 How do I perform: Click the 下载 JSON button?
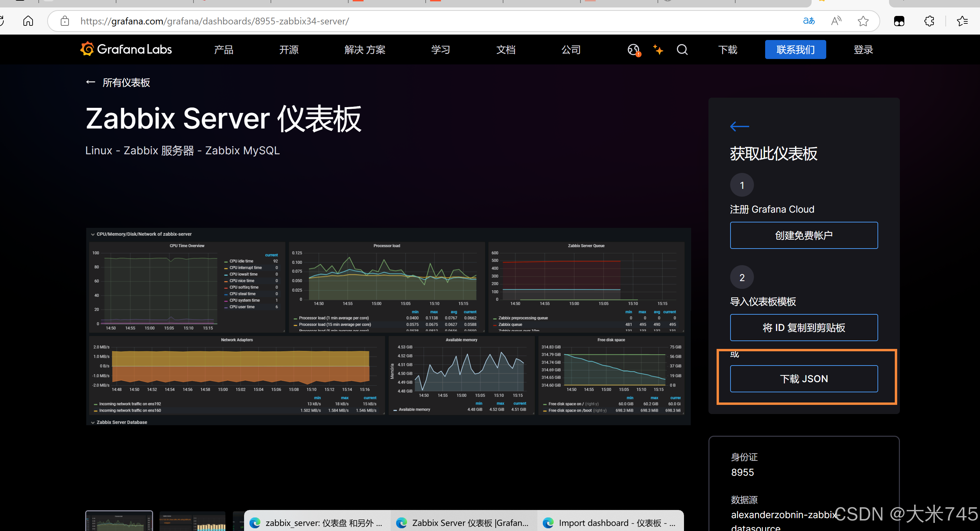pos(803,378)
